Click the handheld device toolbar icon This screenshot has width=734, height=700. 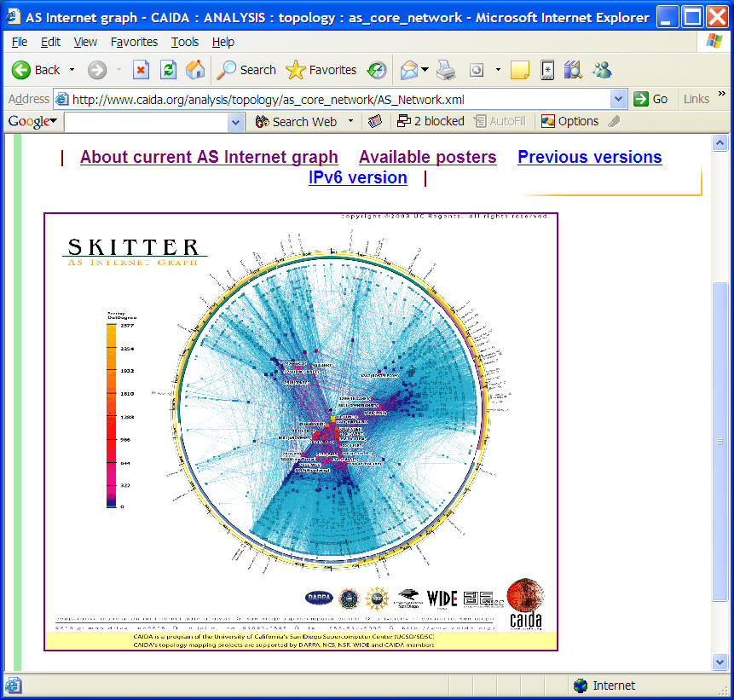[x=546, y=70]
